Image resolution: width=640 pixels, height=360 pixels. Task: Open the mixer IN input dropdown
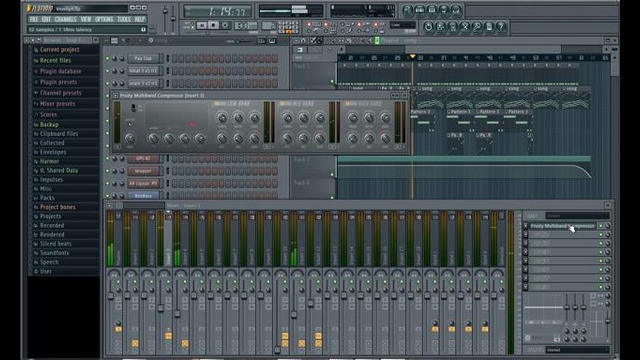click(x=577, y=216)
